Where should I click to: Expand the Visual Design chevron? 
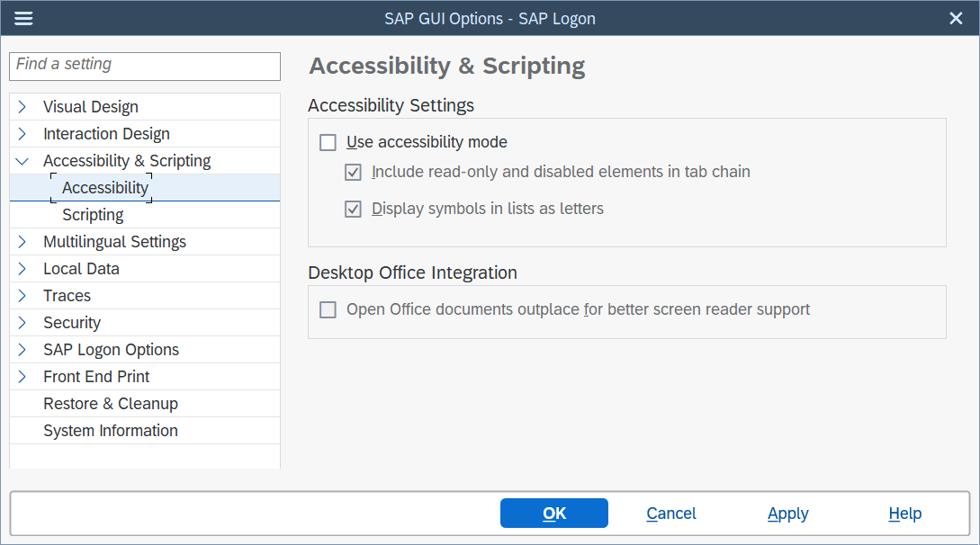(22, 107)
